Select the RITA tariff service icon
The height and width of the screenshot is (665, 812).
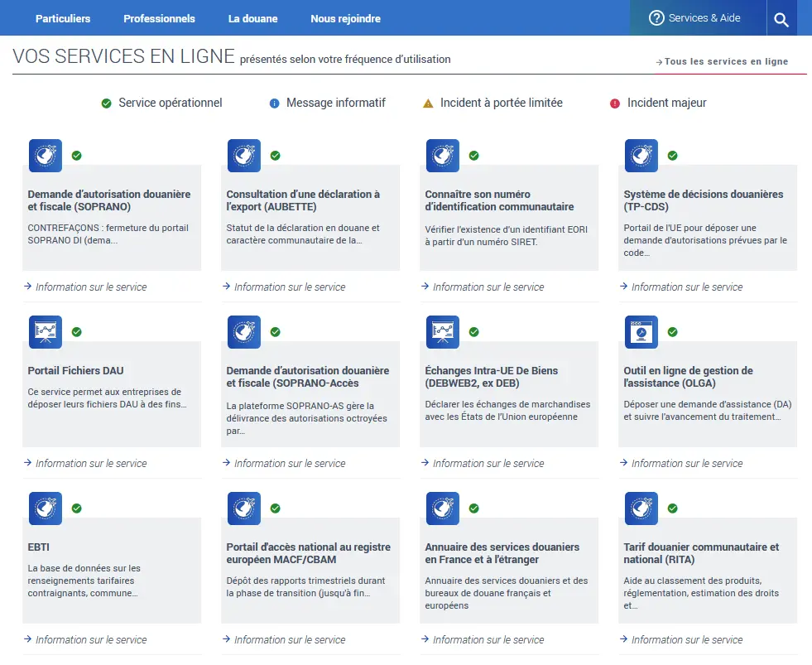[x=641, y=508]
